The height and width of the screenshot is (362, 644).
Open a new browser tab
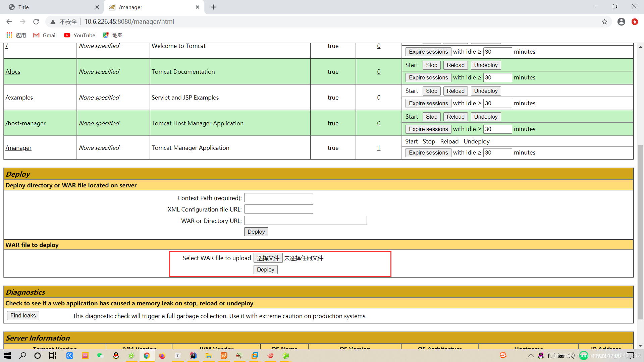click(x=213, y=7)
